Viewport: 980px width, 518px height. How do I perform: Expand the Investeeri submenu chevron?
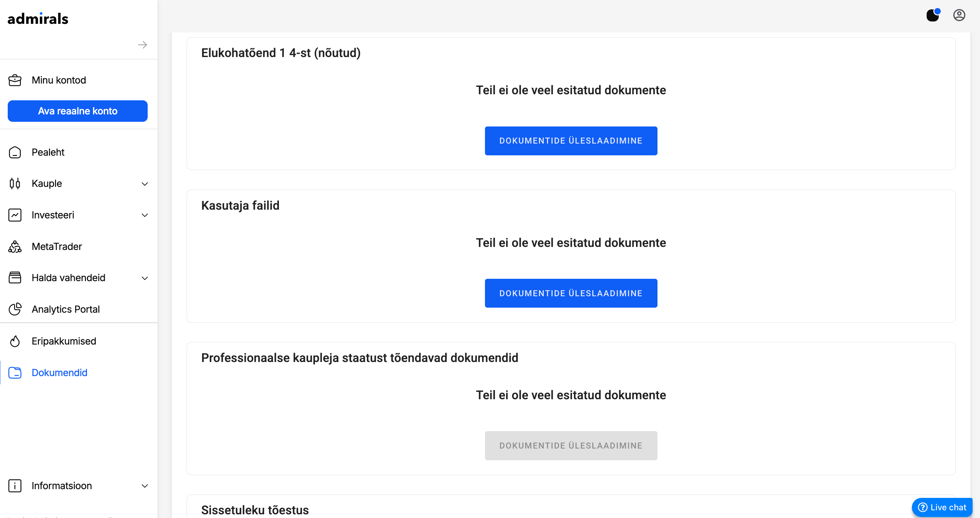(x=145, y=215)
